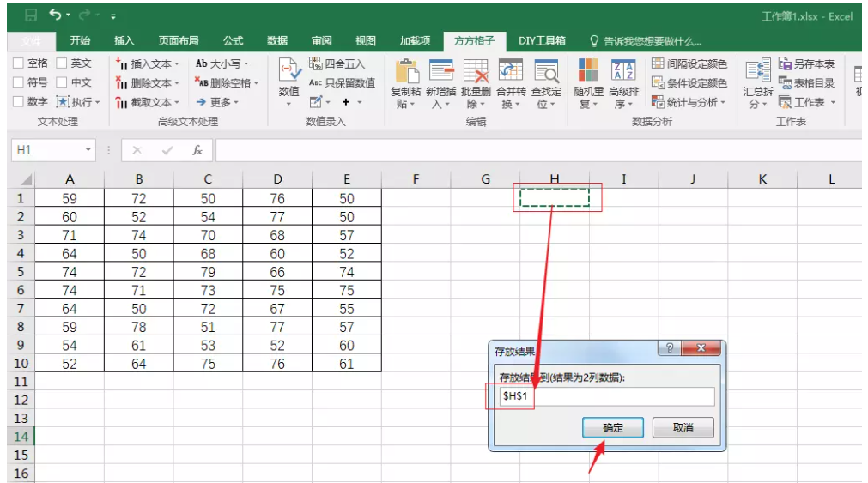Click the 复制粘贴 clipboard icon
Viewport: 868px width, 483px height.
pyautogui.click(x=405, y=72)
